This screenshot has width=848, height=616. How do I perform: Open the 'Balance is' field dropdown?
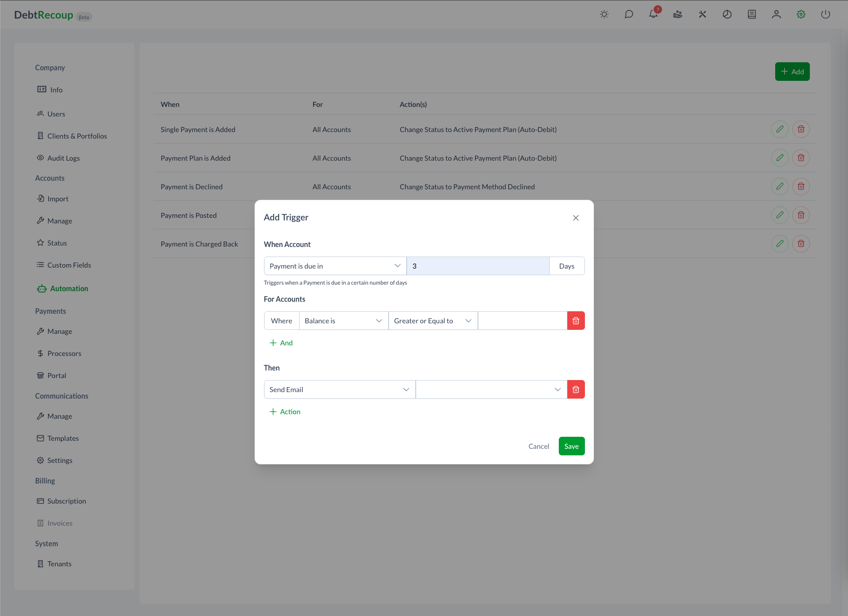pos(343,321)
